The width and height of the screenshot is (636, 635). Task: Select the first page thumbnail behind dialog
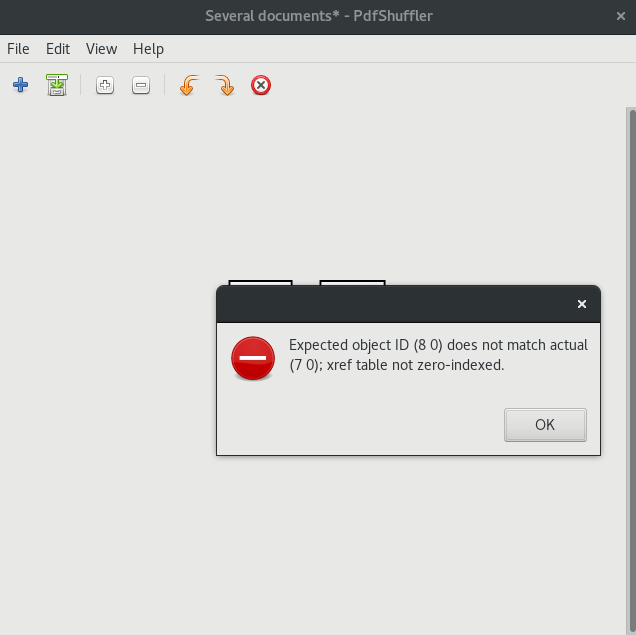tap(260, 283)
